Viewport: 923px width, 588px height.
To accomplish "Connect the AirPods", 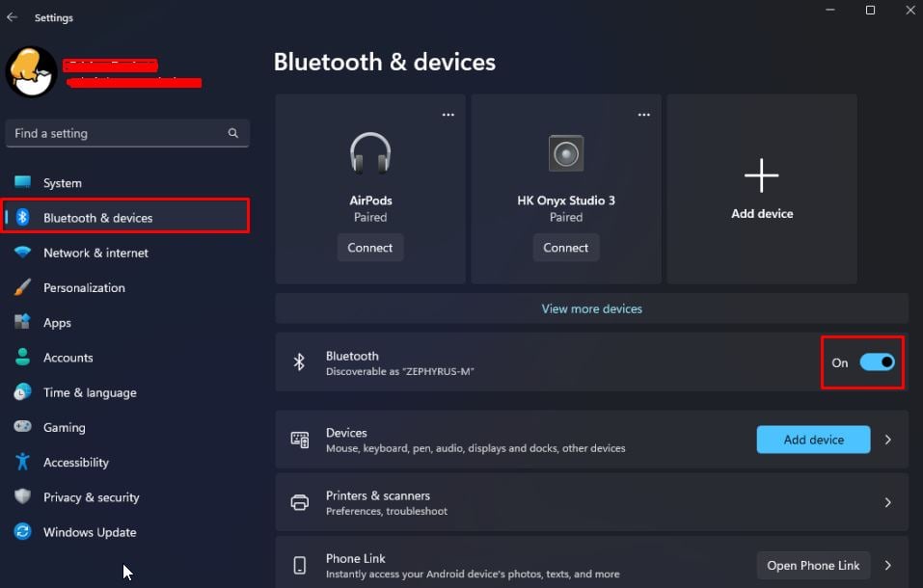I will pos(370,248).
